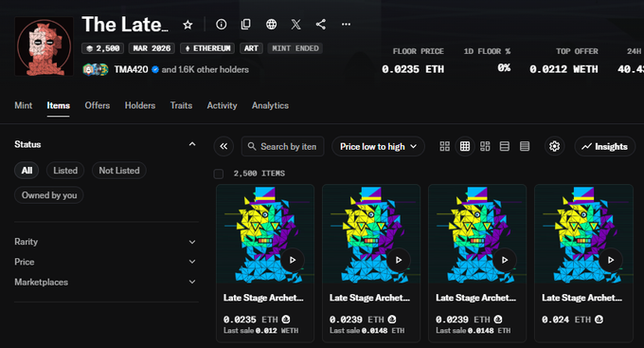Click the ART category badge

[x=251, y=48]
